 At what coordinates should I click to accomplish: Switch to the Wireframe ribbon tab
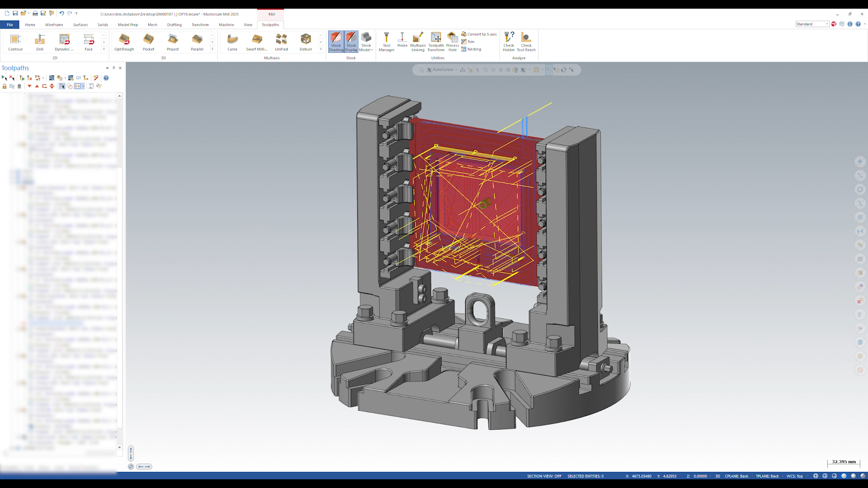(54, 25)
